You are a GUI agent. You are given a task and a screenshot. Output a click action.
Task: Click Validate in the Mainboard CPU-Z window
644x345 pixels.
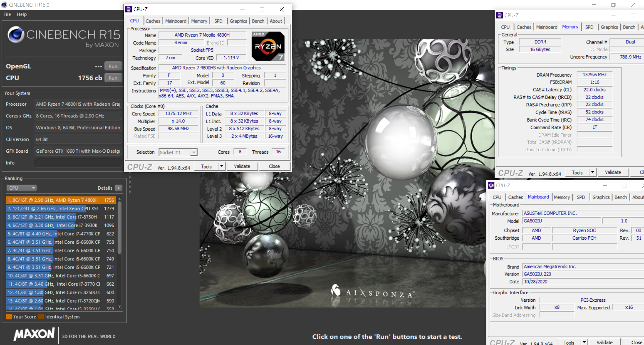pyautogui.click(x=604, y=342)
